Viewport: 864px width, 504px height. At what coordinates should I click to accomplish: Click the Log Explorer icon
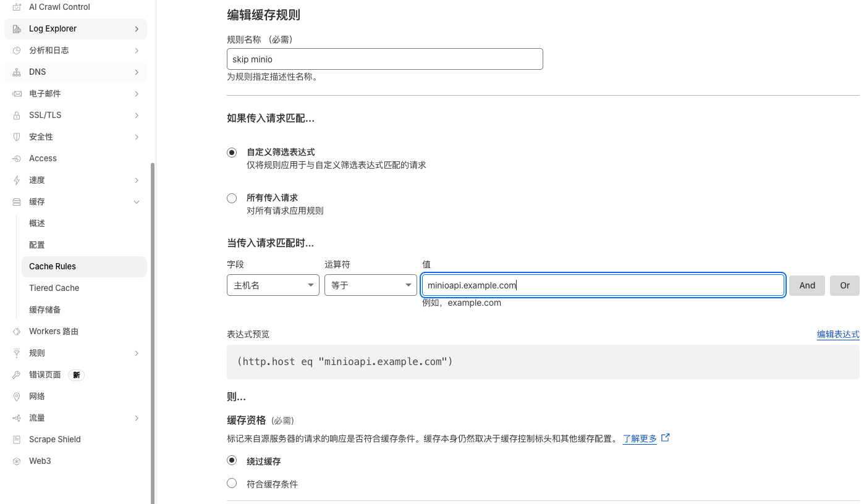tap(17, 28)
